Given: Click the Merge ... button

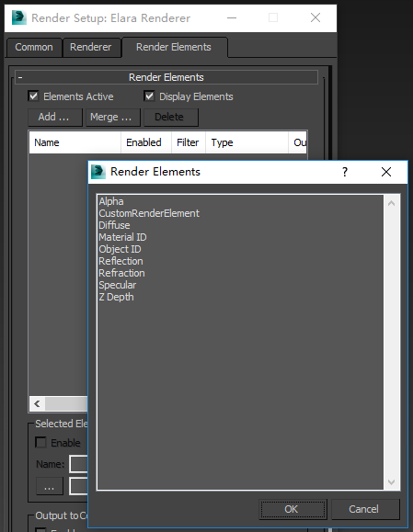Looking at the screenshot, I should [x=112, y=117].
